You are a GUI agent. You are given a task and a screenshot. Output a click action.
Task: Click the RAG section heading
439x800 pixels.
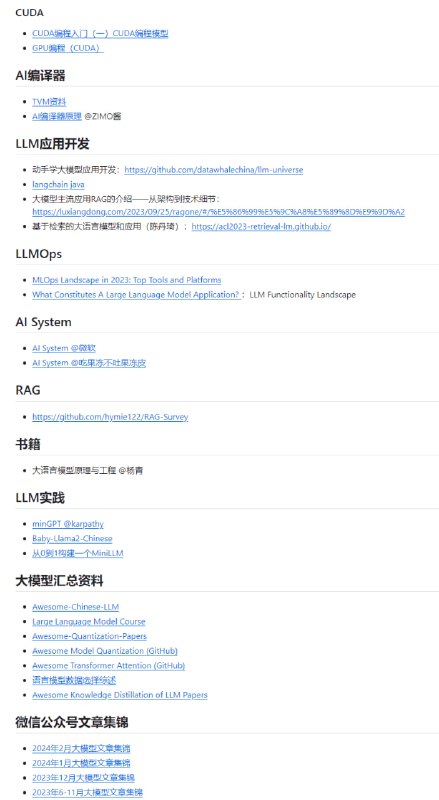point(28,390)
